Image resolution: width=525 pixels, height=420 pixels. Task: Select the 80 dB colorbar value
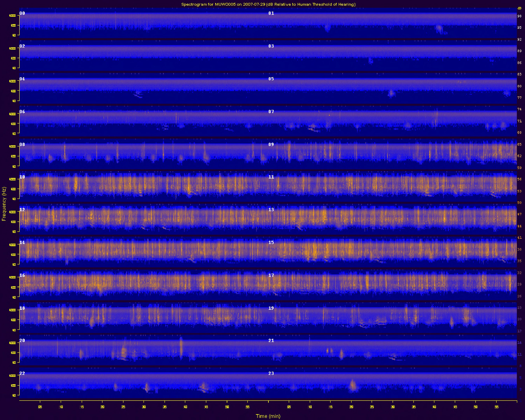pyautogui.click(x=519, y=86)
